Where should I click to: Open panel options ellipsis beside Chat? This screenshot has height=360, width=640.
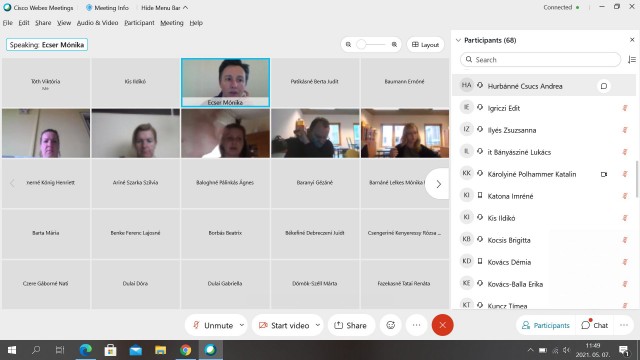624,325
